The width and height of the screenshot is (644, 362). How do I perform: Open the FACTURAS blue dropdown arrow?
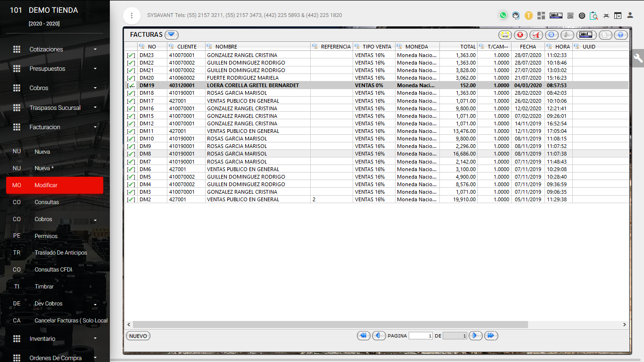(x=171, y=34)
